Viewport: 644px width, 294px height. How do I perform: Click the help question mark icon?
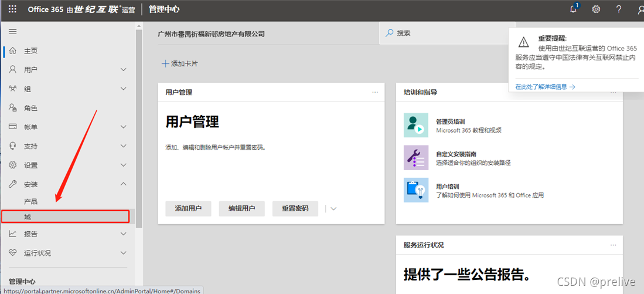click(619, 9)
